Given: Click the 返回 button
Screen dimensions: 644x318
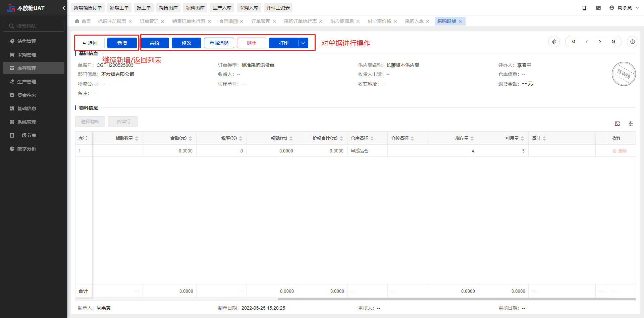Looking at the screenshot, I should coord(90,43).
